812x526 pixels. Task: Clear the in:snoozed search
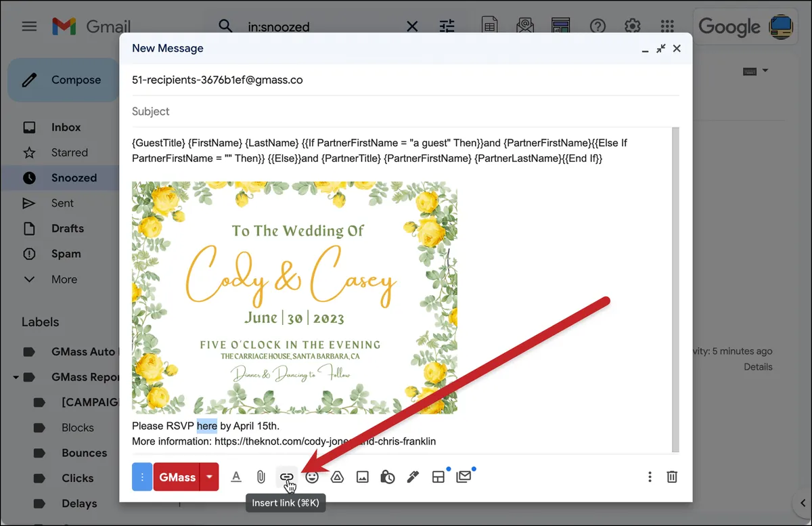pos(412,26)
